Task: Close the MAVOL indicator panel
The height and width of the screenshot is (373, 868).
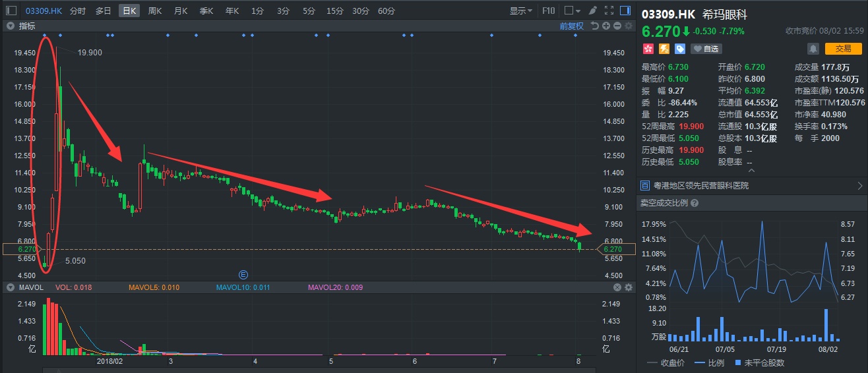Action: coord(617,287)
